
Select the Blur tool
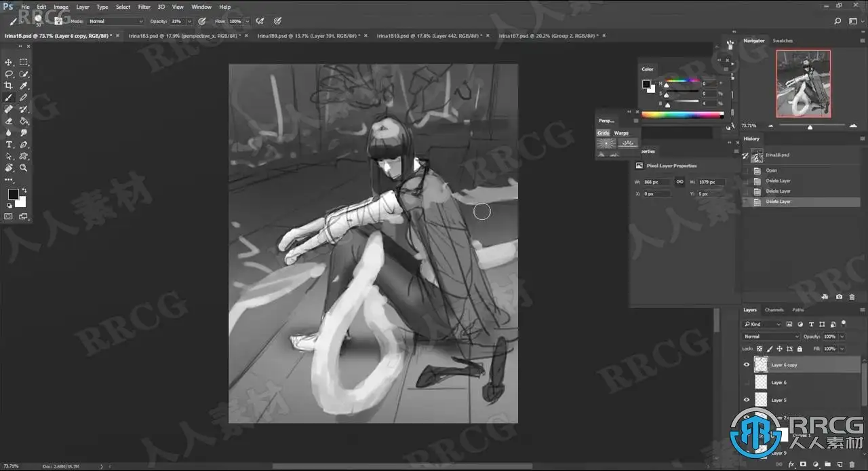9,132
